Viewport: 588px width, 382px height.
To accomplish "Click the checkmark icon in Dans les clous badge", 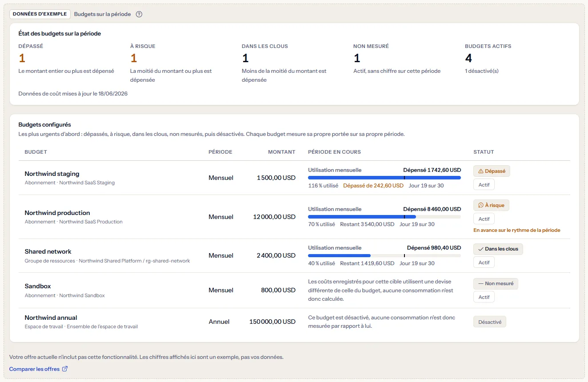I will click(x=480, y=249).
